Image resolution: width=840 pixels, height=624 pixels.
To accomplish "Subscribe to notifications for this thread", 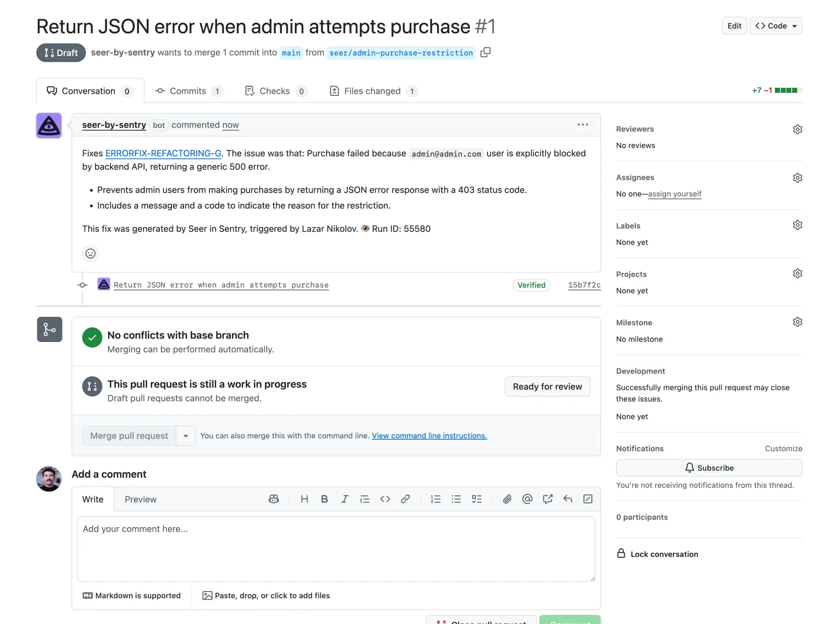I will (x=709, y=468).
